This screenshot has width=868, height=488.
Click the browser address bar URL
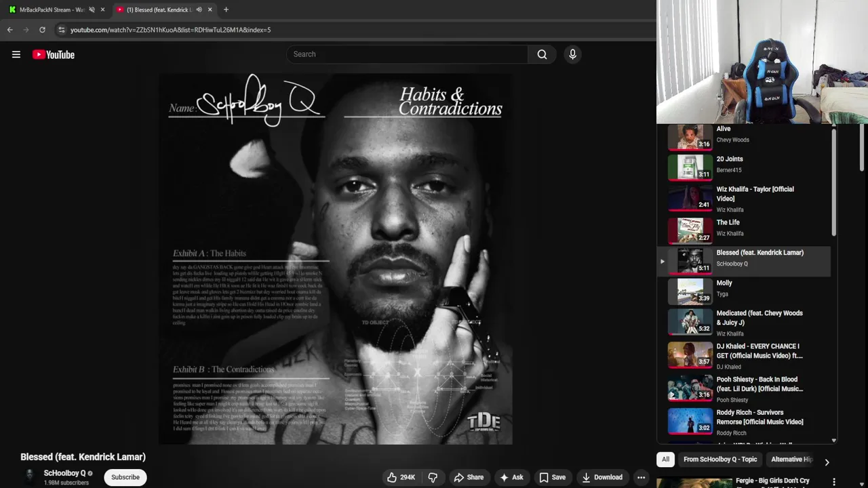pyautogui.click(x=170, y=30)
